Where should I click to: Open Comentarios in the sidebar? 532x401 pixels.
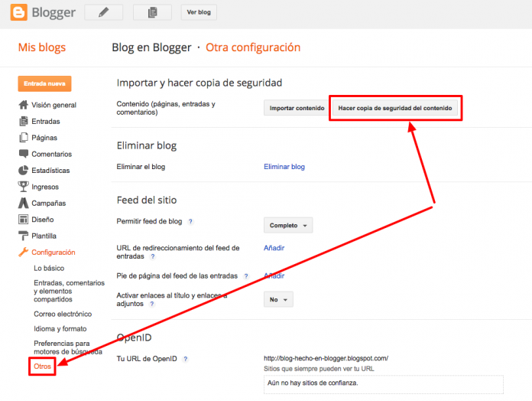click(x=51, y=154)
